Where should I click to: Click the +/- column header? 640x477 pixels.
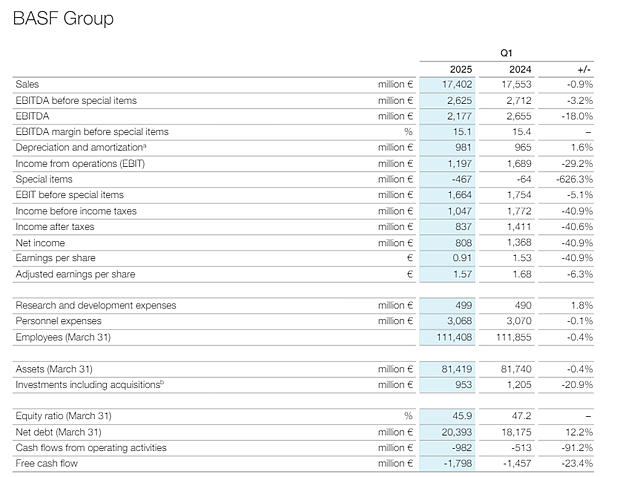584,69
